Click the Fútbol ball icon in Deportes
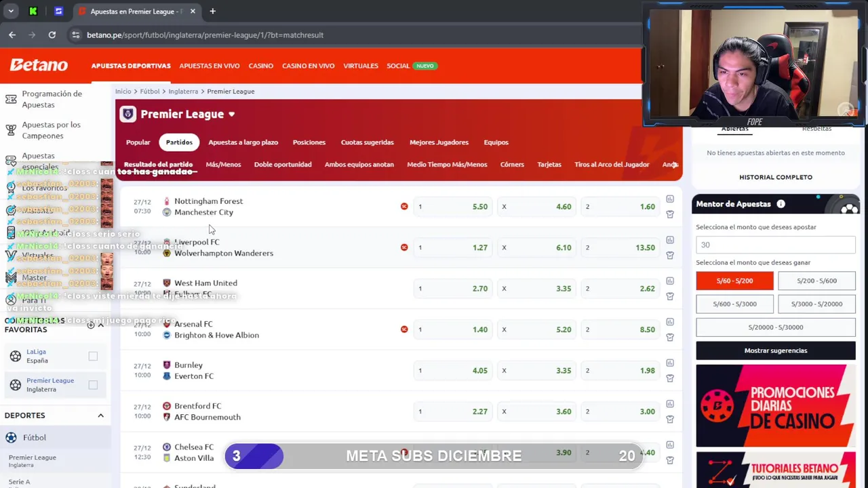This screenshot has width=868, height=488. 11,438
